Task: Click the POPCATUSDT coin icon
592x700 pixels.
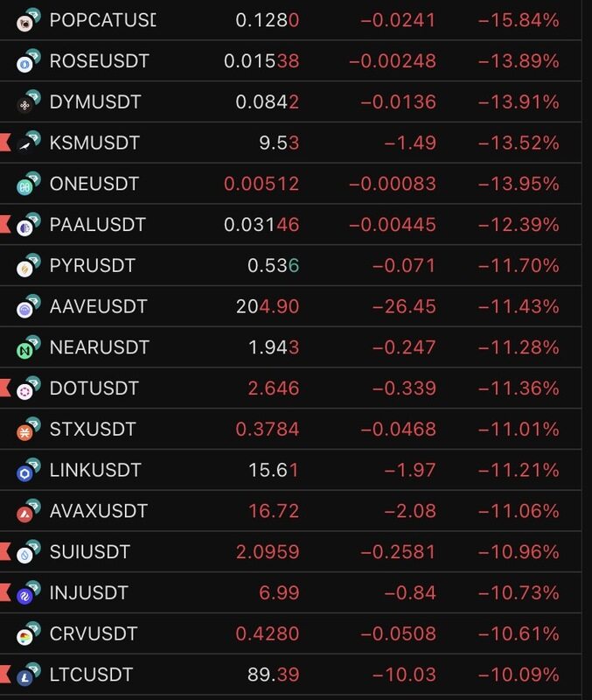Action: 26,22
